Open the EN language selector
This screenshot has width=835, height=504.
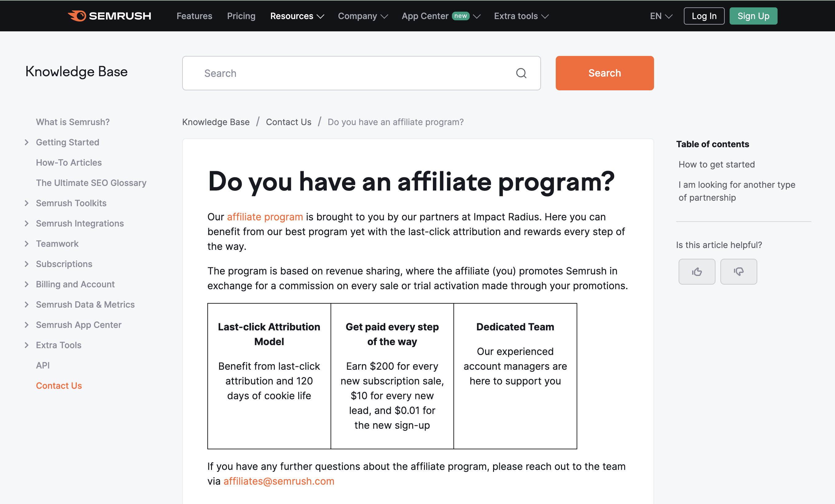(661, 16)
